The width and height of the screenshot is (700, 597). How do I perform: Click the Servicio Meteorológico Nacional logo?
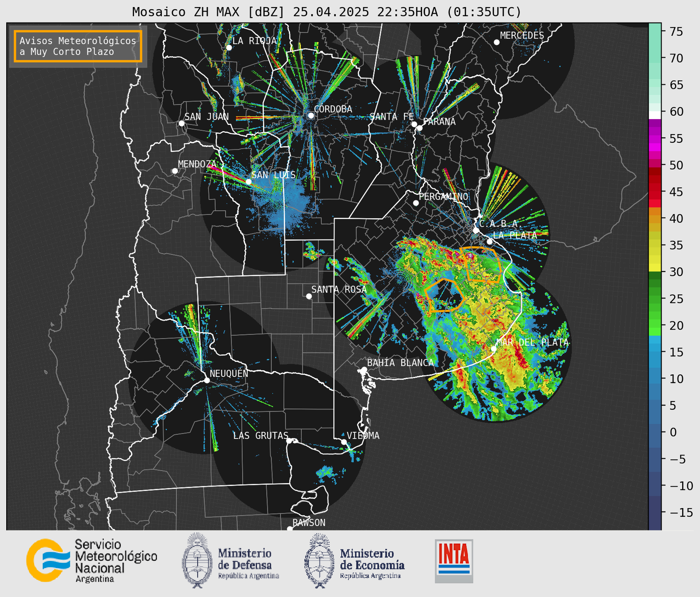click(x=92, y=560)
